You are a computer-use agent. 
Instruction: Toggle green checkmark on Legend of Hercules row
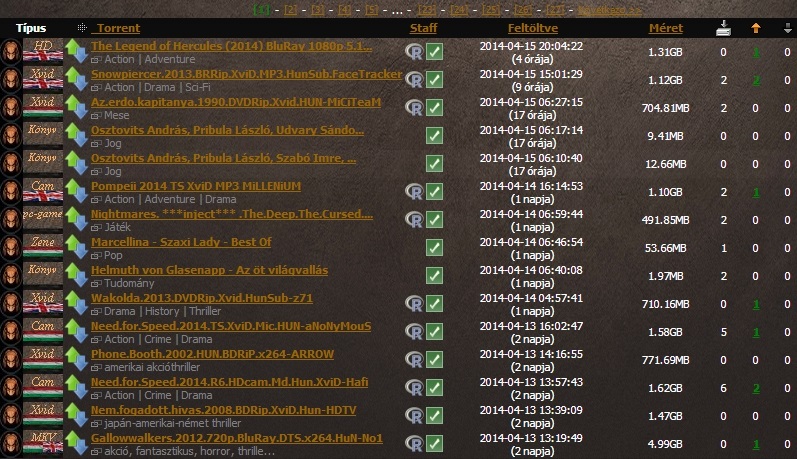pyautogui.click(x=434, y=52)
